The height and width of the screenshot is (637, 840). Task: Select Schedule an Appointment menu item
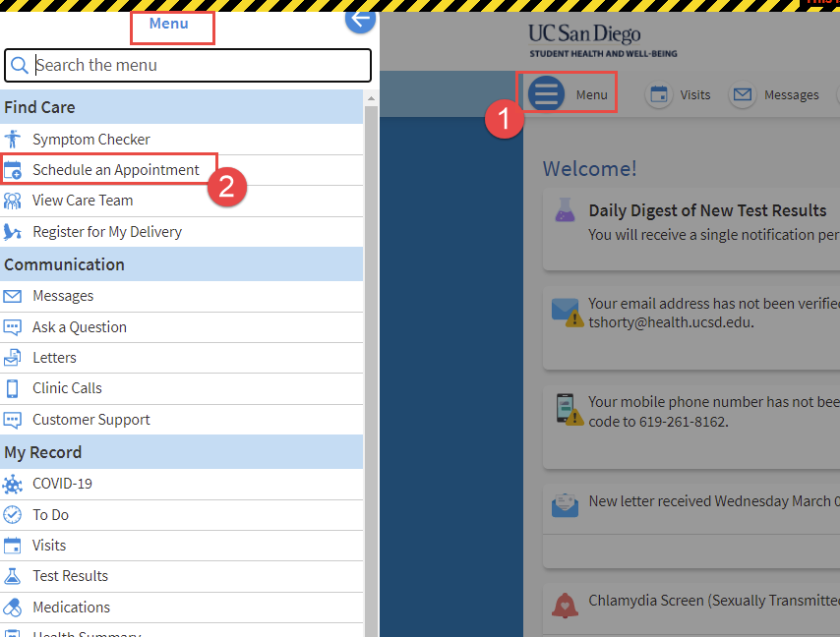coord(182,170)
